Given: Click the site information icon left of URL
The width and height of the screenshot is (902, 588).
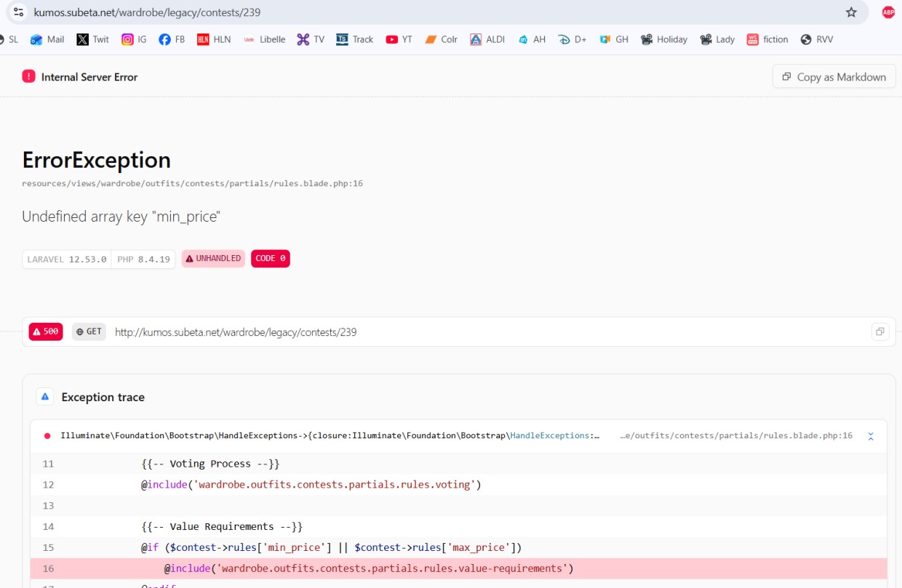Looking at the screenshot, I should click(19, 12).
